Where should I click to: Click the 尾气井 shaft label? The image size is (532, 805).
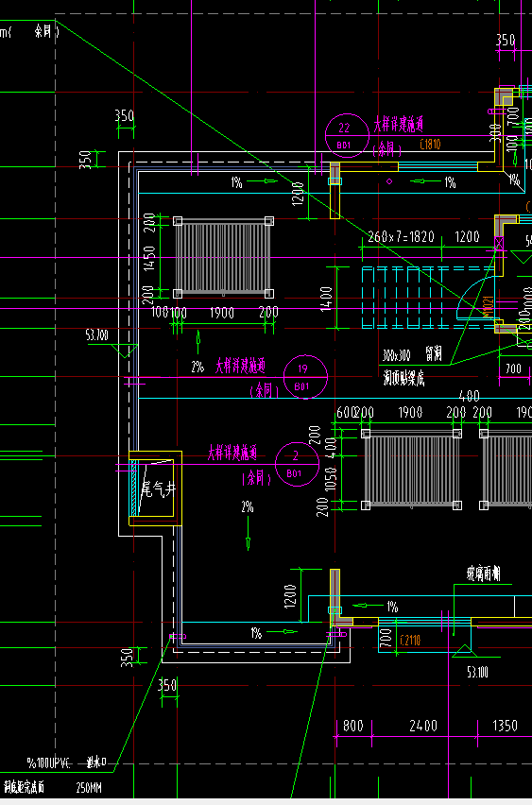click(x=159, y=489)
